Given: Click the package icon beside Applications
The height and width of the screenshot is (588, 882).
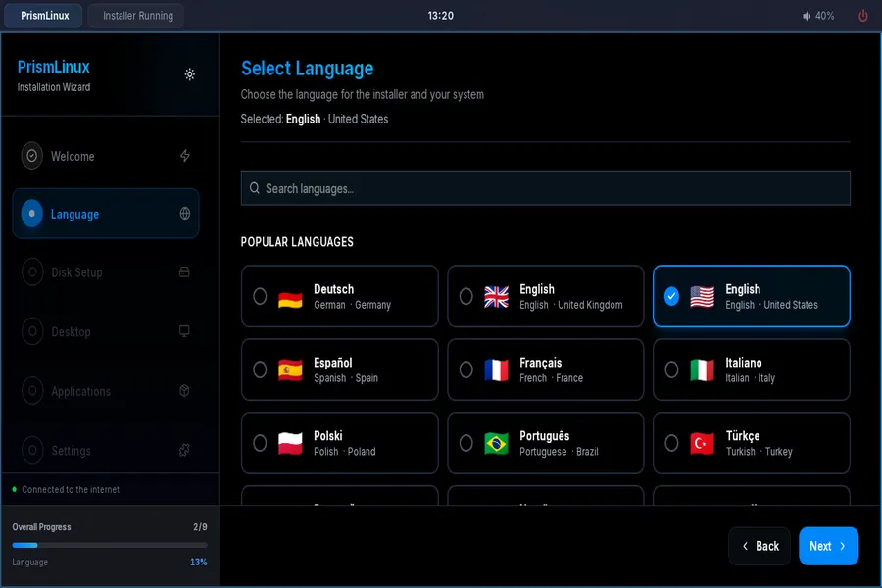Looking at the screenshot, I should tap(184, 391).
